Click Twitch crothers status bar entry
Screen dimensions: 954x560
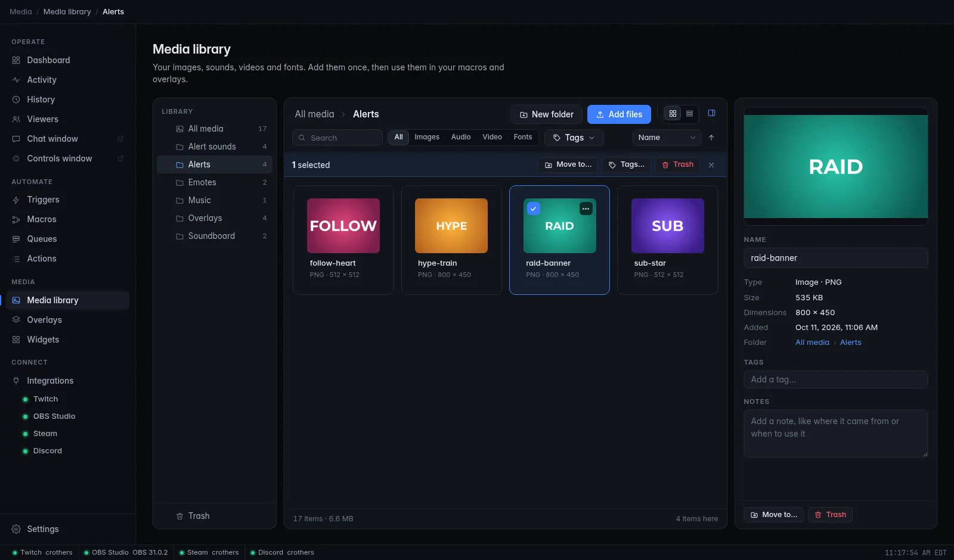pos(42,552)
